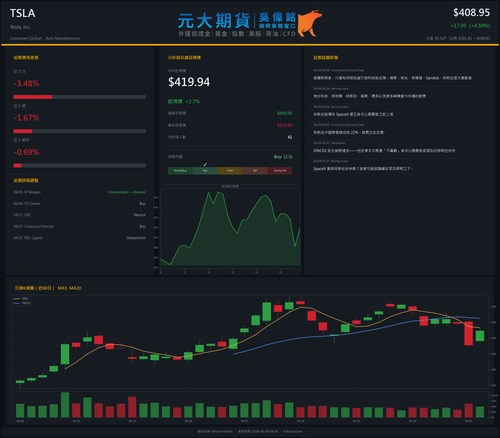Click the progress bar under -0.69%

[x=80, y=166]
